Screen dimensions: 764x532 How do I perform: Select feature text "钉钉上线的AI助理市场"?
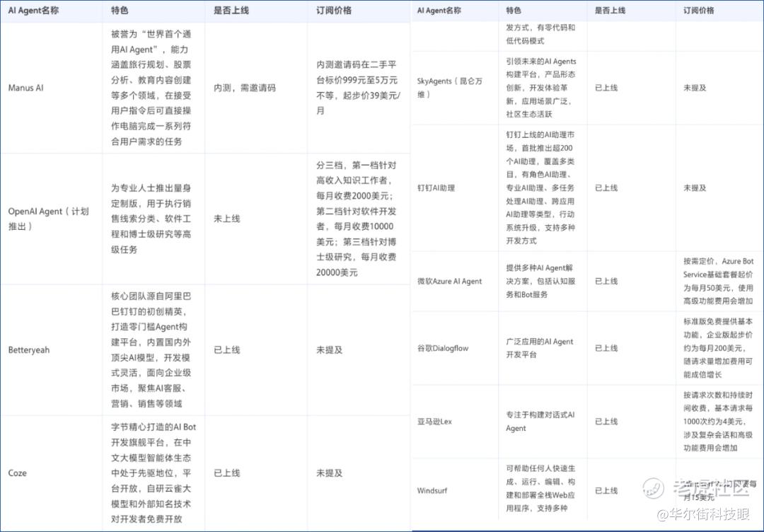540,141
